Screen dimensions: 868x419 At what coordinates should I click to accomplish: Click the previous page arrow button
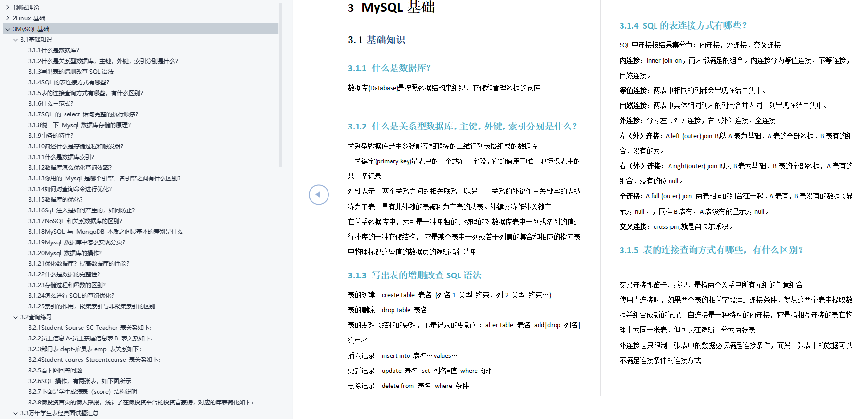[319, 194]
